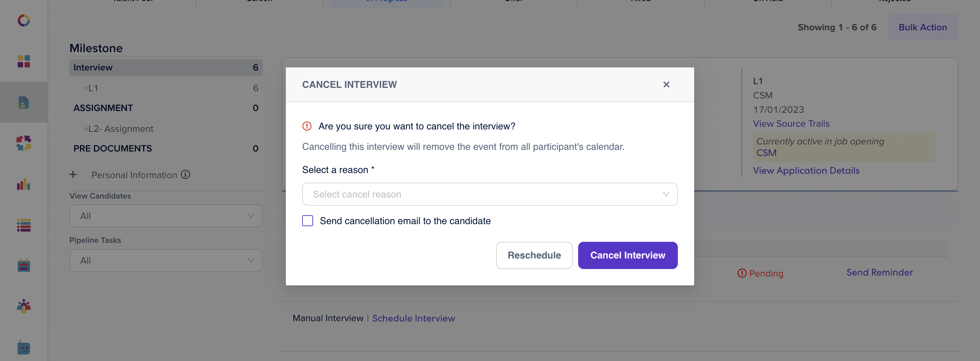Close the Cancel Interview dialog
This screenshot has width=980, height=361.
pyautogui.click(x=666, y=84)
